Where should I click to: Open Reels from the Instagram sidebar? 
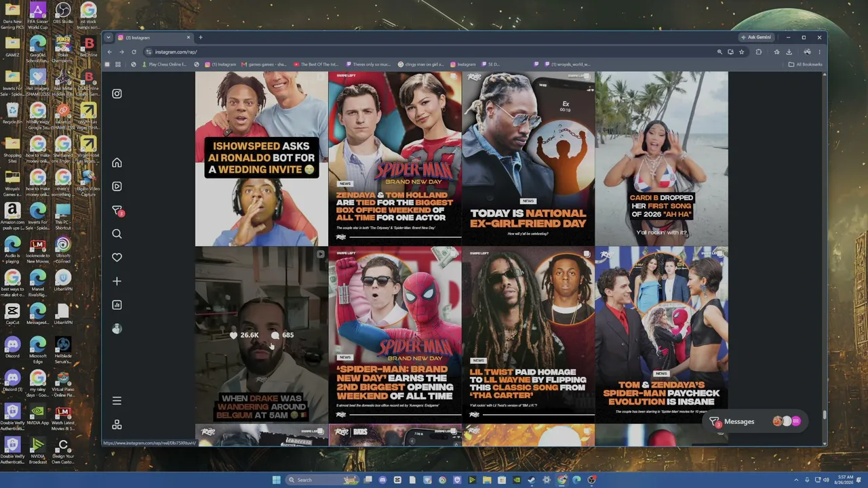pos(117,186)
